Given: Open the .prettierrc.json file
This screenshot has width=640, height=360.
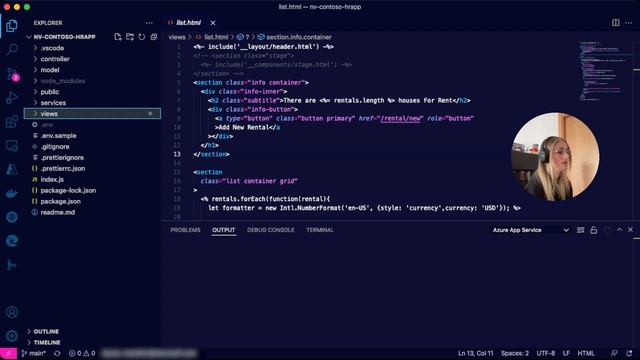Looking at the screenshot, I should coord(63,169).
